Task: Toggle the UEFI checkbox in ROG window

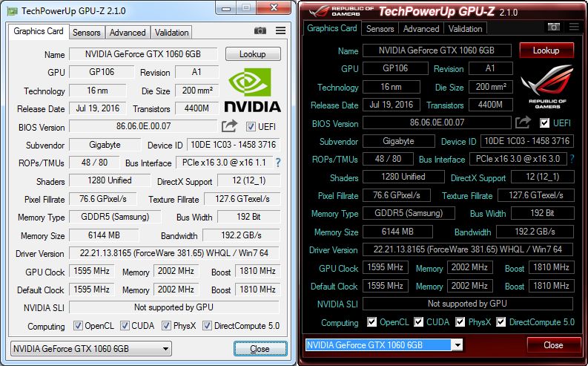Action: [544, 123]
